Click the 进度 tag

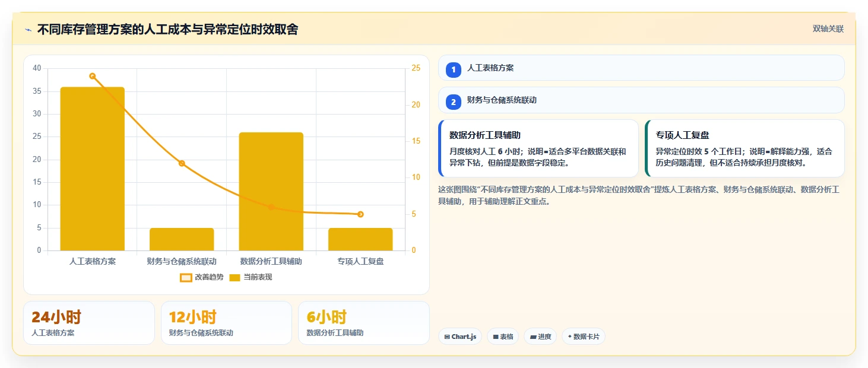540,337
